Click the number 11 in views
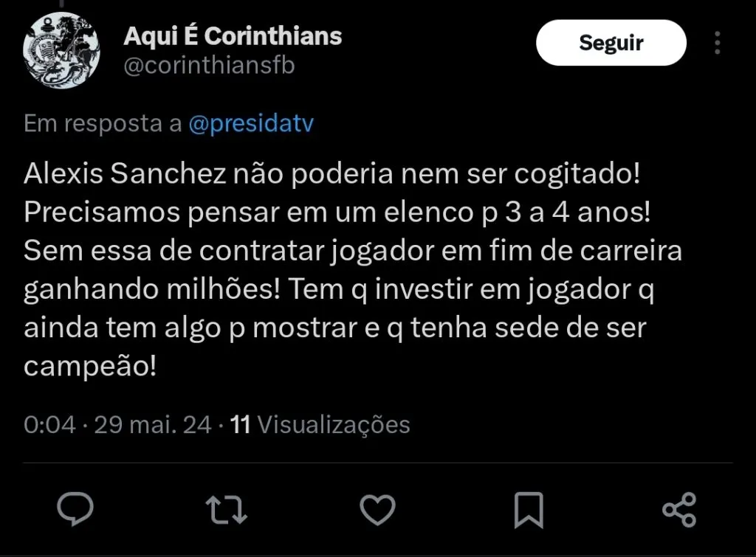 click(241, 425)
